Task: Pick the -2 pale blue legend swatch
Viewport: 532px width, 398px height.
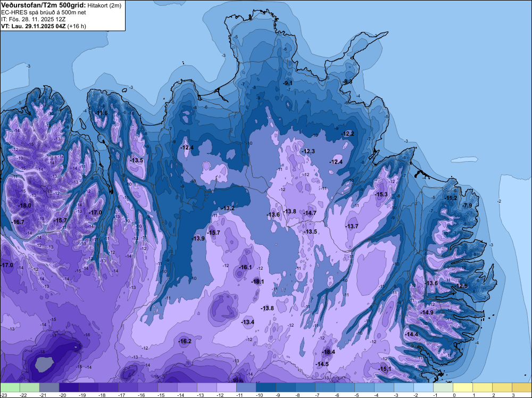Action: (x=423, y=387)
